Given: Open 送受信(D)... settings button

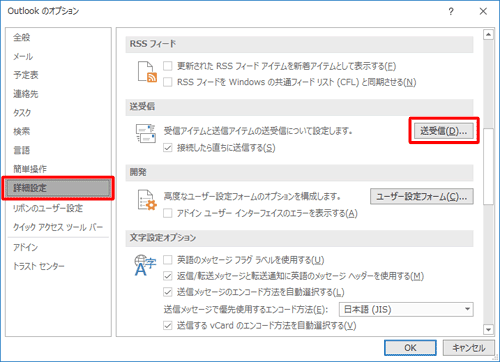Looking at the screenshot, I should pos(444,131).
